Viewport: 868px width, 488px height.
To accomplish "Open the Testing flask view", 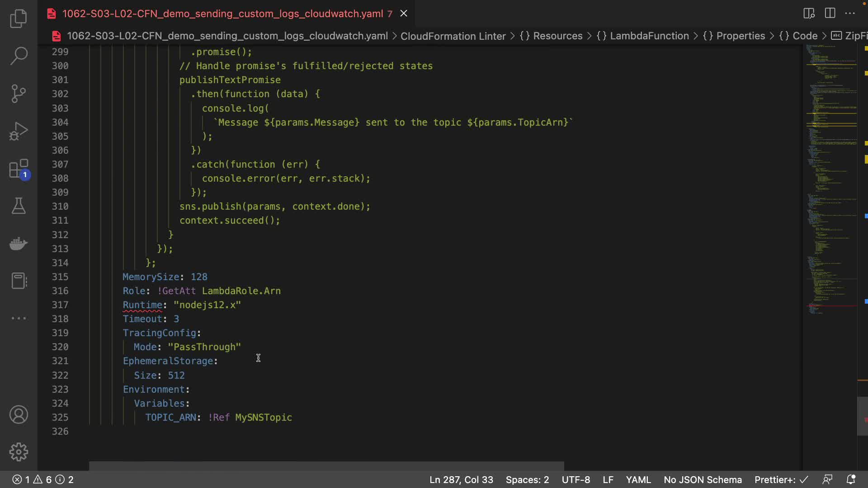I will pos(19,206).
